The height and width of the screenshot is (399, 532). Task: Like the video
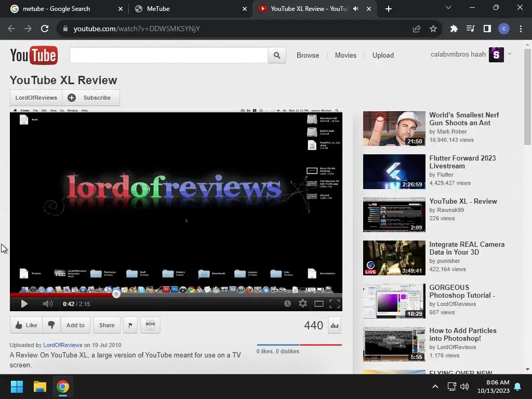coord(26,325)
